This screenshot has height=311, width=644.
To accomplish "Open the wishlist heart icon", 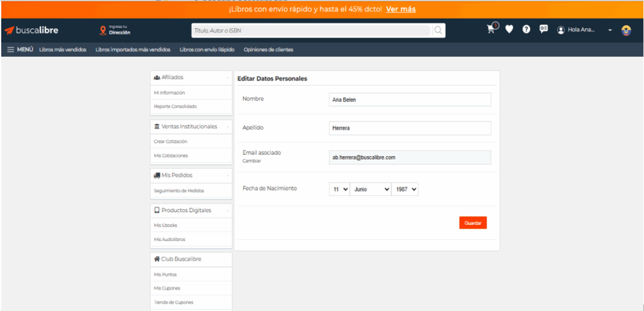I will pos(509,30).
